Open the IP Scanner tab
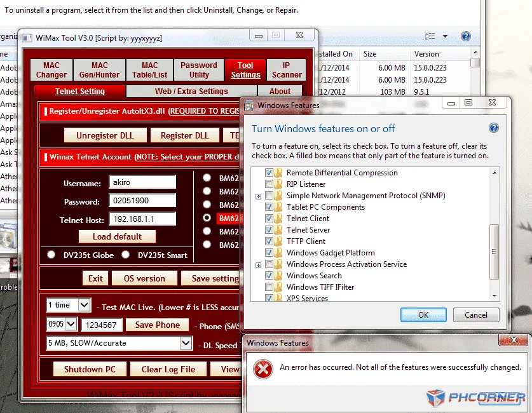The width and height of the screenshot is (532, 413). point(287,70)
